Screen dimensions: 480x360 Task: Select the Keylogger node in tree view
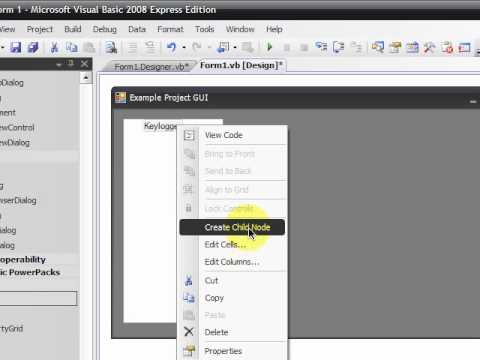tap(160, 126)
